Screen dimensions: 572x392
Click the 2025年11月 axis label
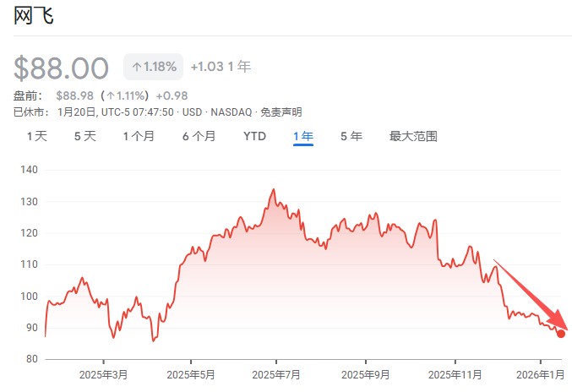tap(455, 375)
